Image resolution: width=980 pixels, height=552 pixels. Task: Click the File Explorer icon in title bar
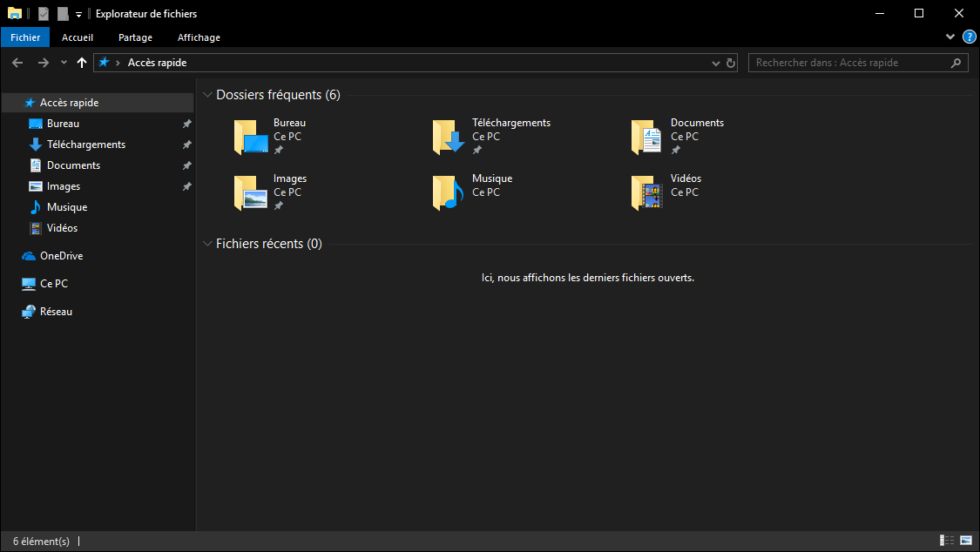15,13
